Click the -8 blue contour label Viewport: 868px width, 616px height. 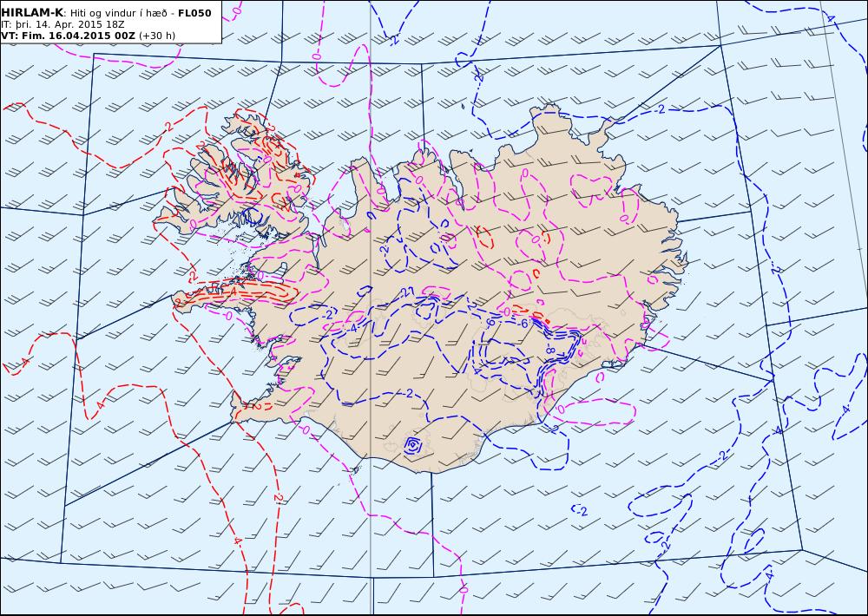[550, 350]
